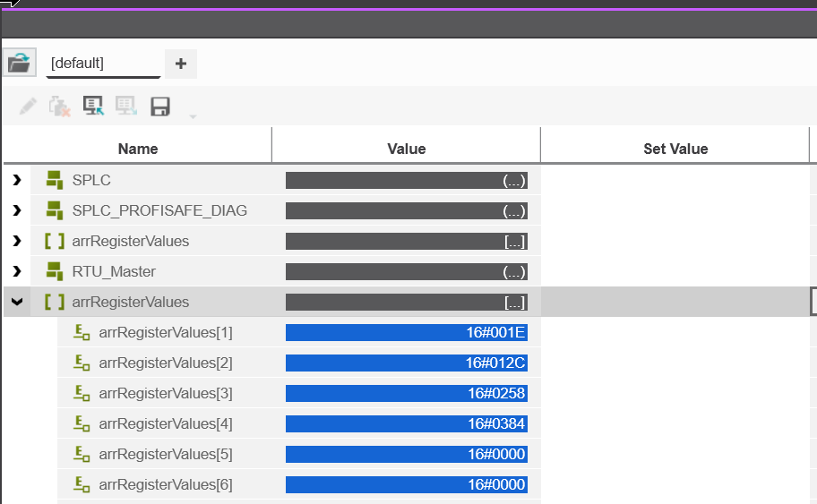Viewport: 817px width, 504px height.
Task: Click the array bracket icon of collapsed arrRegisterValues
Action: click(54, 241)
